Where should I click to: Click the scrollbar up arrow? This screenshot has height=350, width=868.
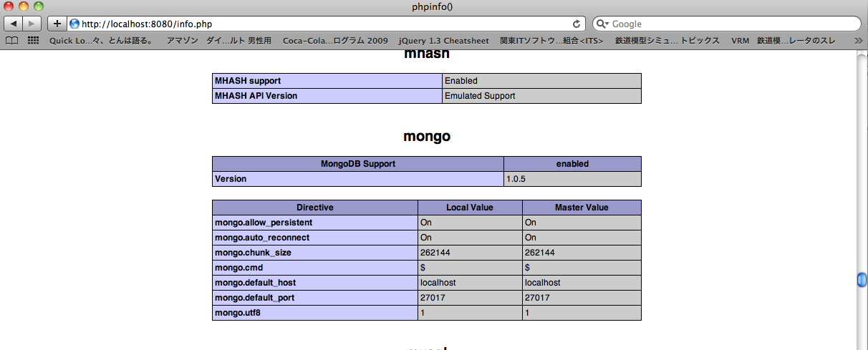point(862,59)
